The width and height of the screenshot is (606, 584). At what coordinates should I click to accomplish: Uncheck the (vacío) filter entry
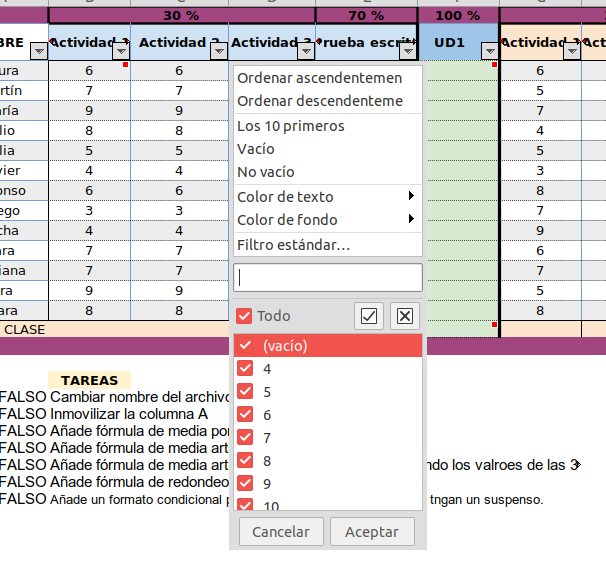(245, 345)
